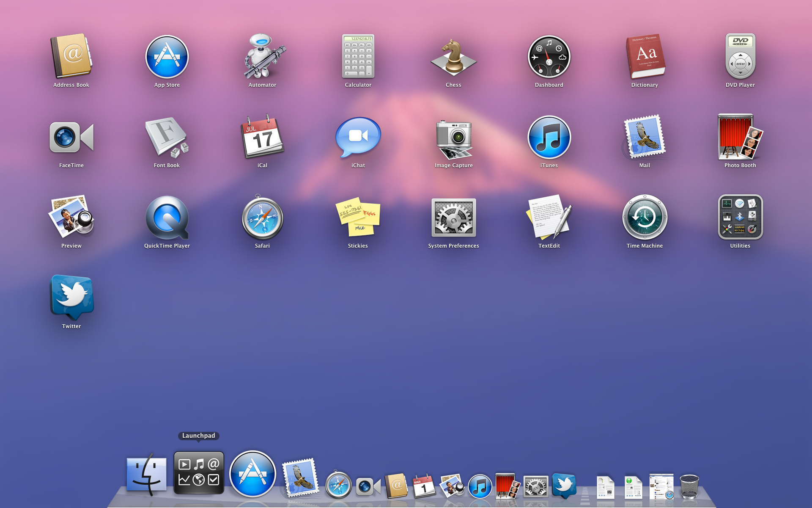The height and width of the screenshot is (508, 812).
Task: Launch iTunes from Launchpad grid
Action: 549,137
